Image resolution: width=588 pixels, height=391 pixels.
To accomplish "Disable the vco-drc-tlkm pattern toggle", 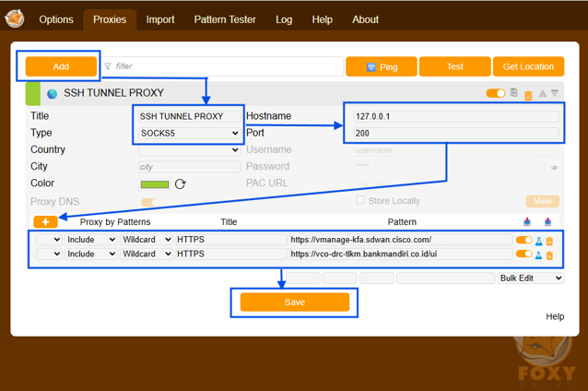I will [x=523, y=254].
